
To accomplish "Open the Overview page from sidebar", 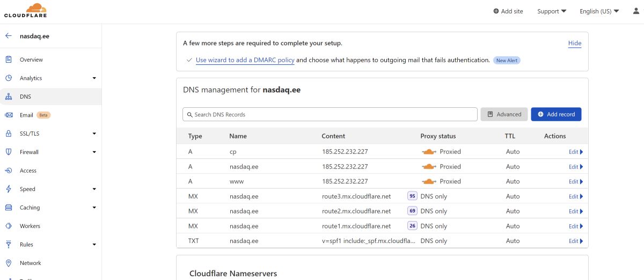I will pyautogui.click(x=31, y=60).
